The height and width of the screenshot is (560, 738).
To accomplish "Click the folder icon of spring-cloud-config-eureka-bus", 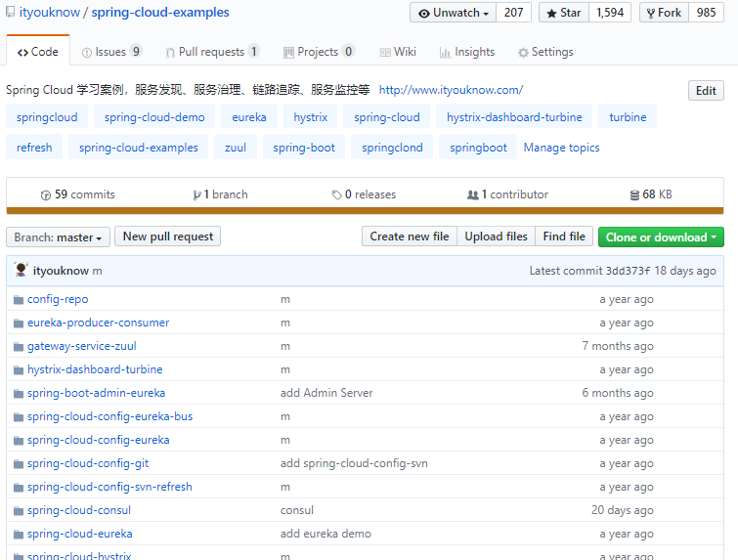I will click(19, 417).
